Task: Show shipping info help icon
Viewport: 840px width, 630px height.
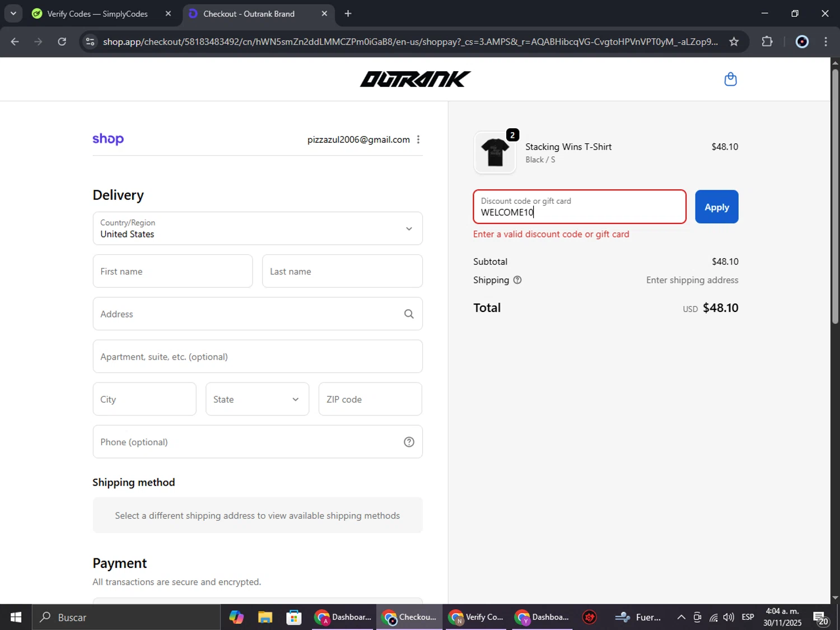Action: [517, 280]
